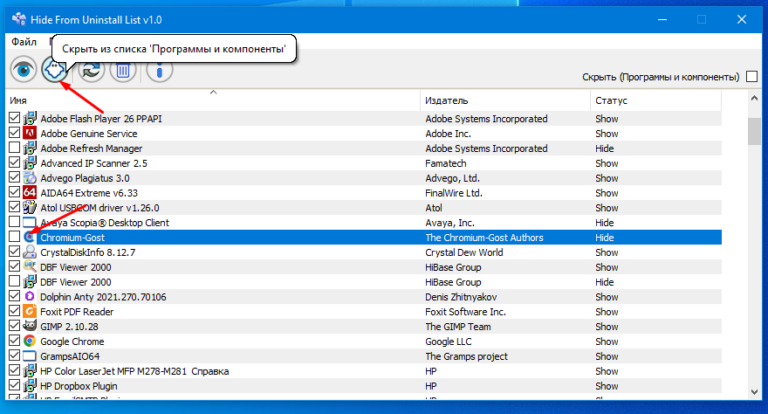The height and width of the screenshot is (414, 768).
Task: Click the HP Dropbox Plugin icon
Action: pos(30,386)
